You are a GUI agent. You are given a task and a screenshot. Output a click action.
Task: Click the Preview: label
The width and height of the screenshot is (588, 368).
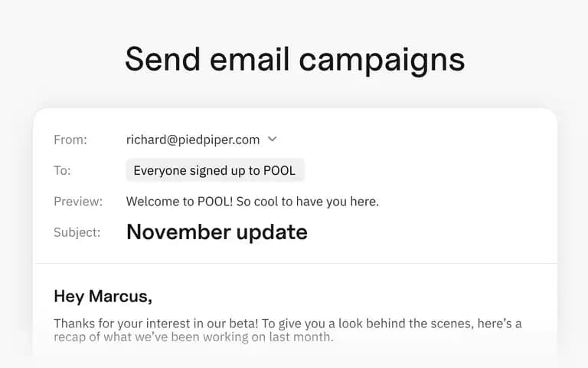click(78, 202)
